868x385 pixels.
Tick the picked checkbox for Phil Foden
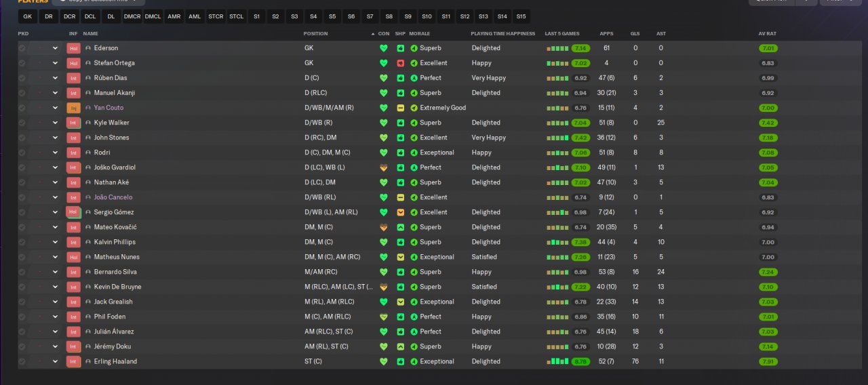pos(22,317)
